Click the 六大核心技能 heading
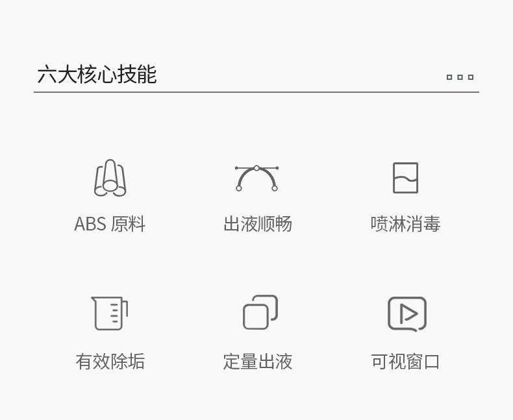Viewport: 513px width, 420px height. click(97, 74)
